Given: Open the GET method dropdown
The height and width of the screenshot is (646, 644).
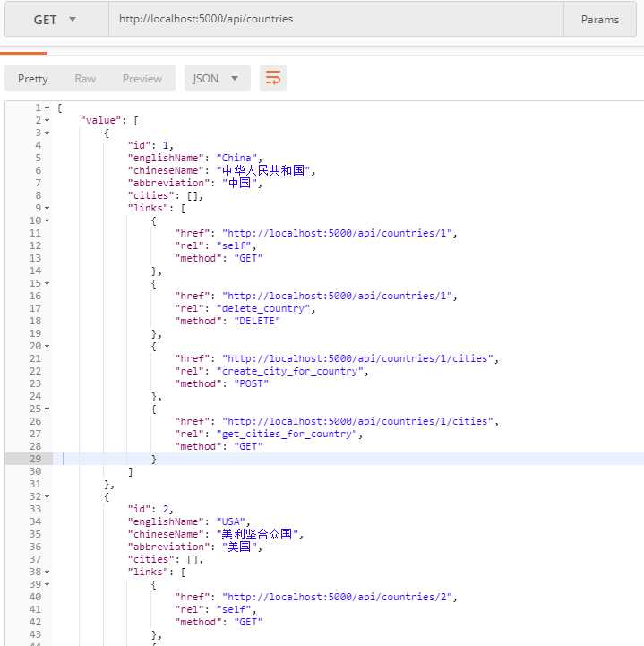Looking at the screenshot, I should (56, 20).
